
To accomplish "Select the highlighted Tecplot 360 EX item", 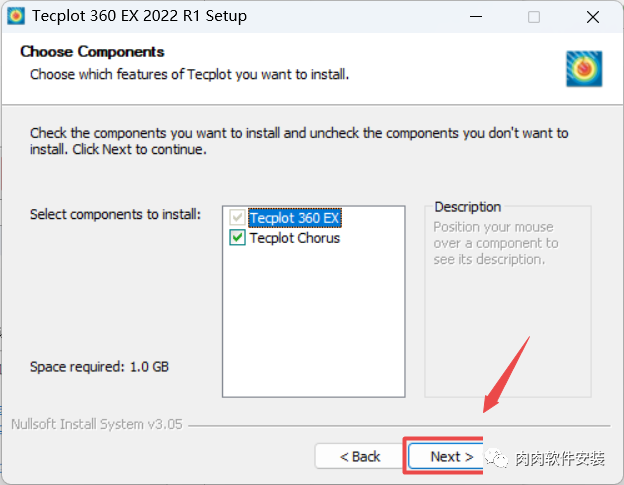I will click(294, 218).
